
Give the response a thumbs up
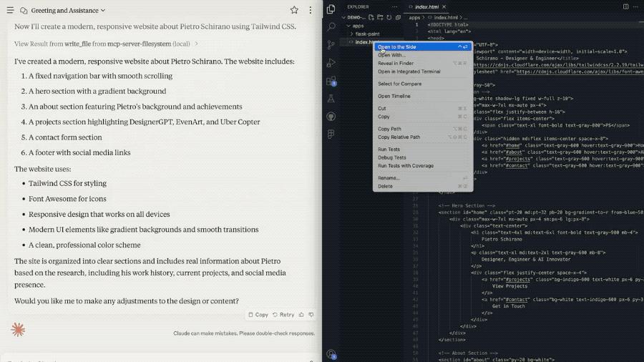point(301,315)
